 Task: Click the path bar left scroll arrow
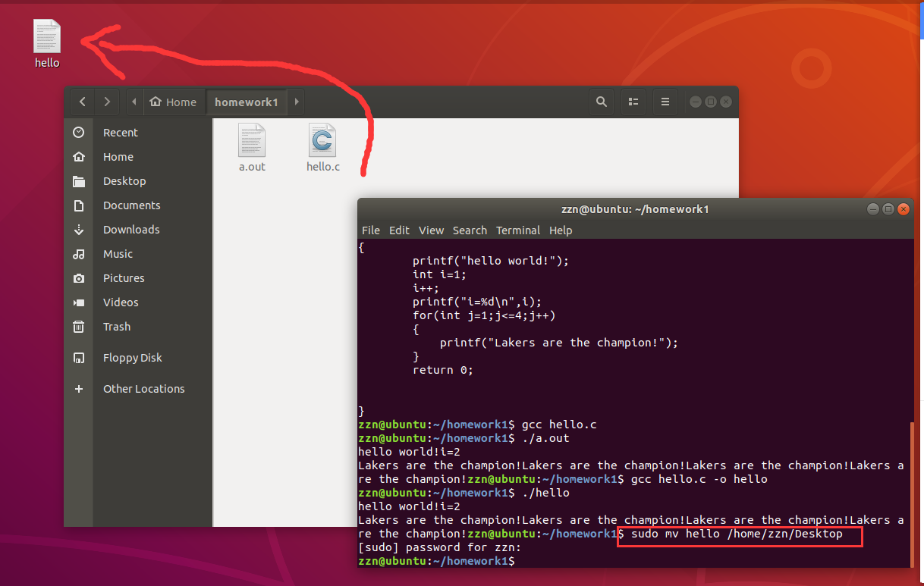coord(134,102)
